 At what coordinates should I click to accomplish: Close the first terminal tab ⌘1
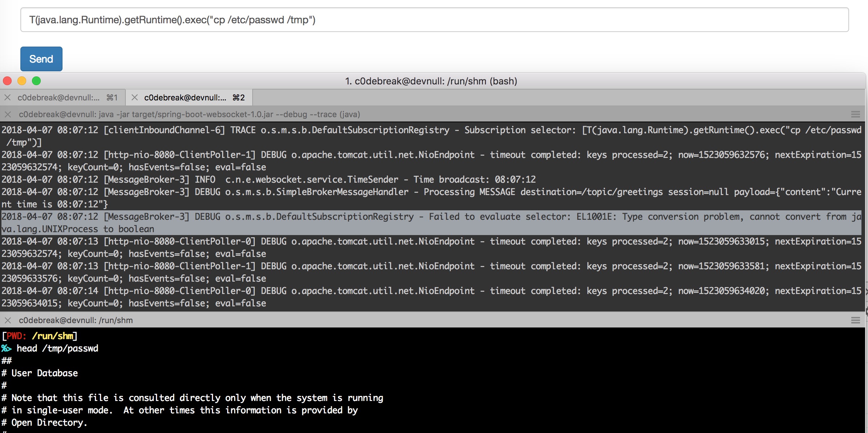(7, 98)
